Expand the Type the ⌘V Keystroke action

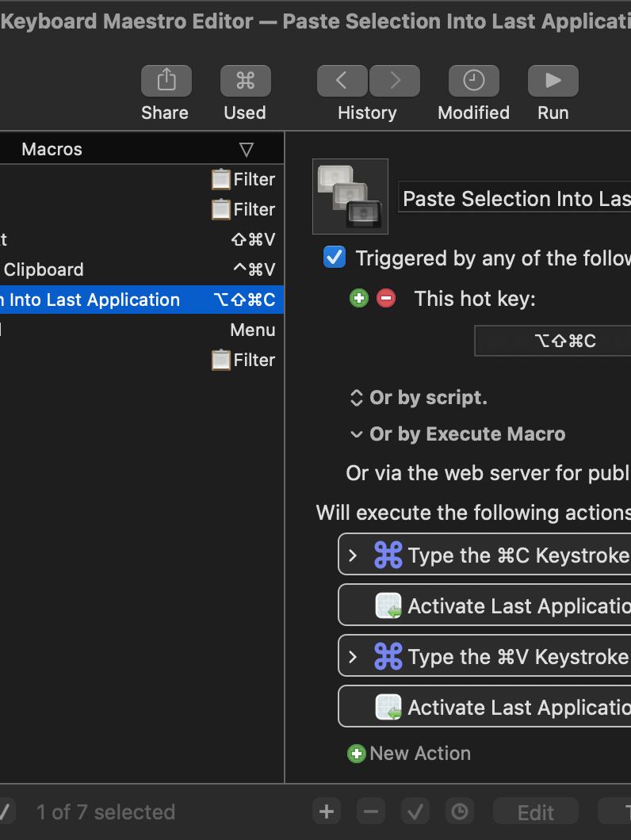tap(352, 656)
